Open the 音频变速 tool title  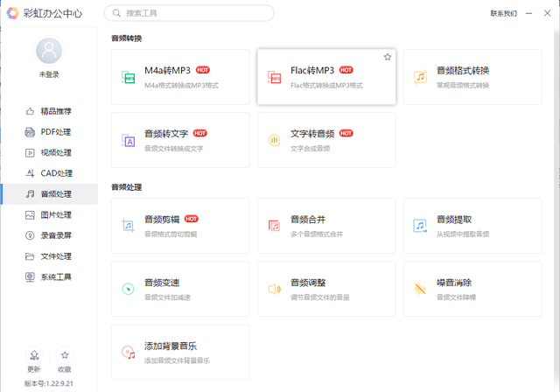[x=162, y=283]
